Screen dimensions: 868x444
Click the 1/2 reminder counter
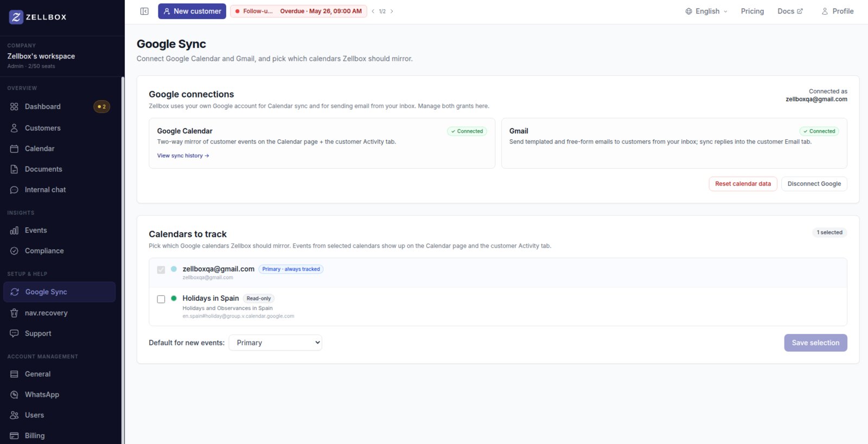pos(382,11)
